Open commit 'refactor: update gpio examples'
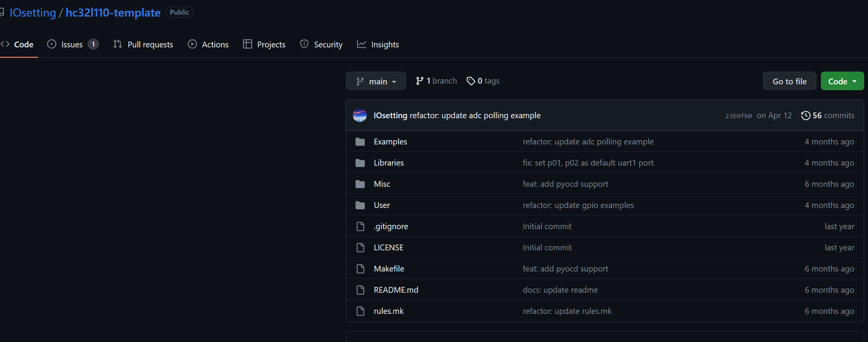Image resolution: width=868 pixels, height=342 pixels. click(x=578, y=205)
